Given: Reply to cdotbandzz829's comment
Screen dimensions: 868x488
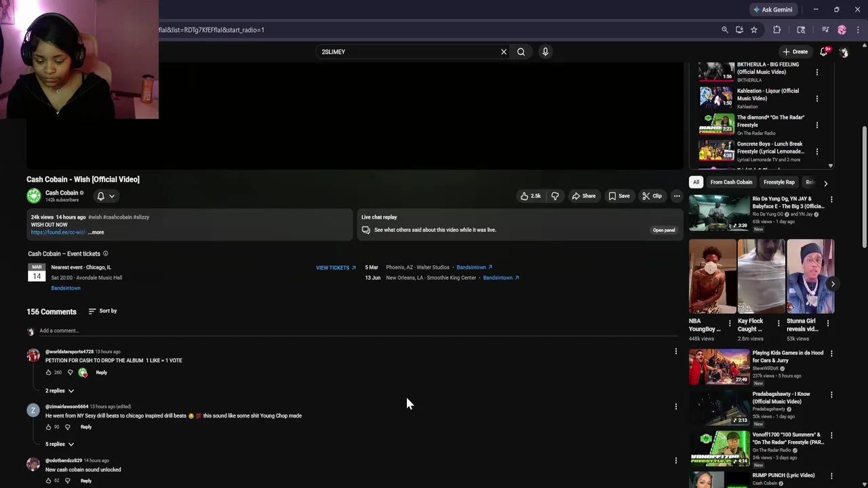Looking at the screenshot, I should click(x=85, y=481).
